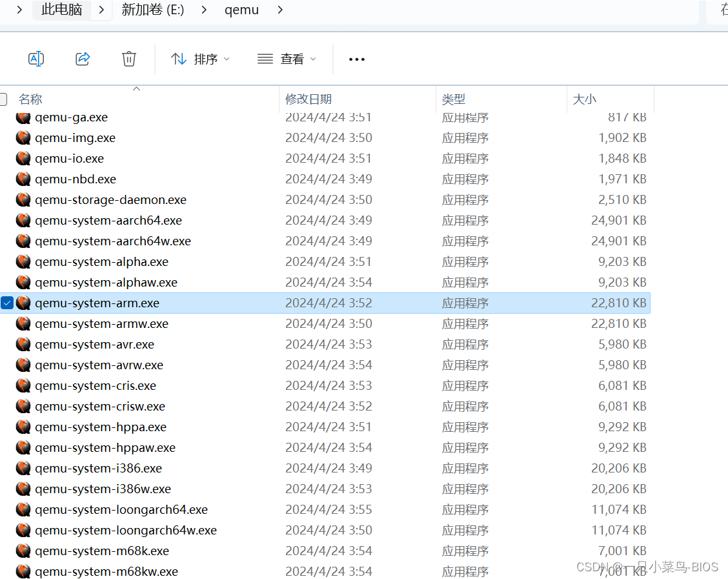The height and width of the screenshot is (579, 728).
Task: Select the qemu-system-aarch64.exe file name
Action: [x=108, y=221]
